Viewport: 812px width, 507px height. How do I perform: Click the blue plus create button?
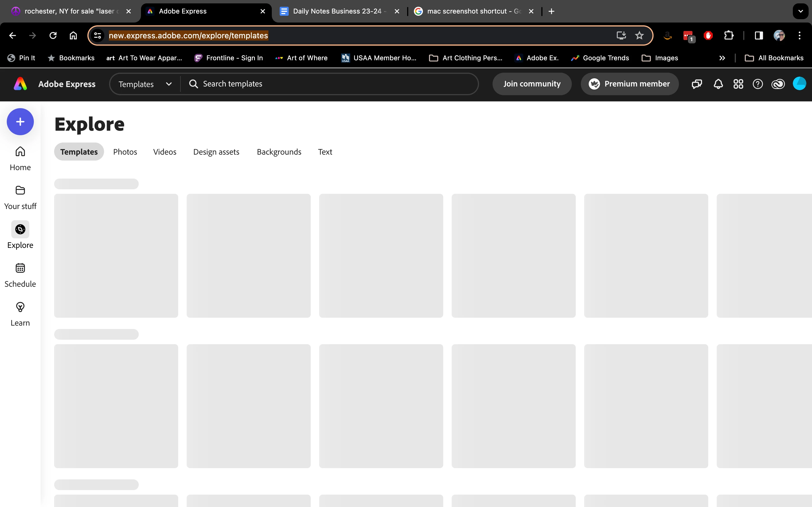point(20,122)
